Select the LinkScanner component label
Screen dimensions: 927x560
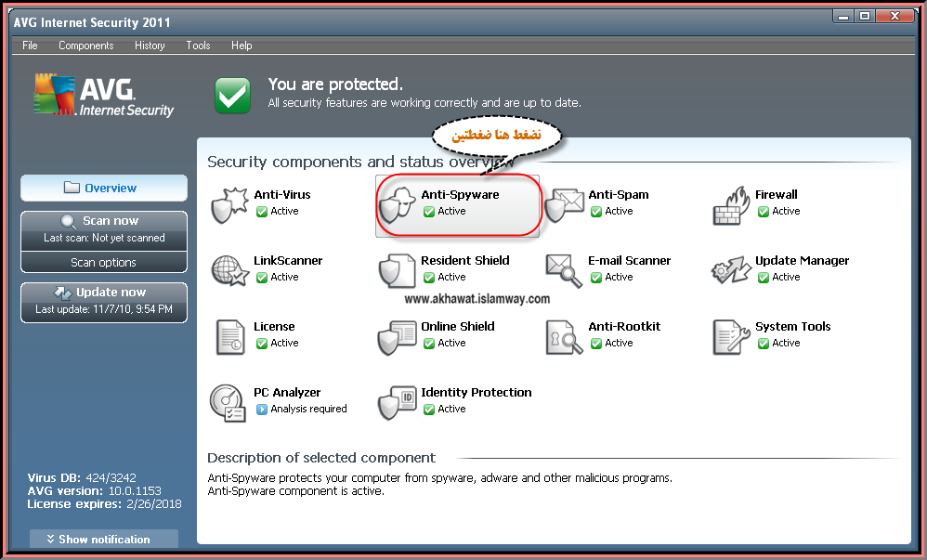pyautogui.click(x=288, y=261)
